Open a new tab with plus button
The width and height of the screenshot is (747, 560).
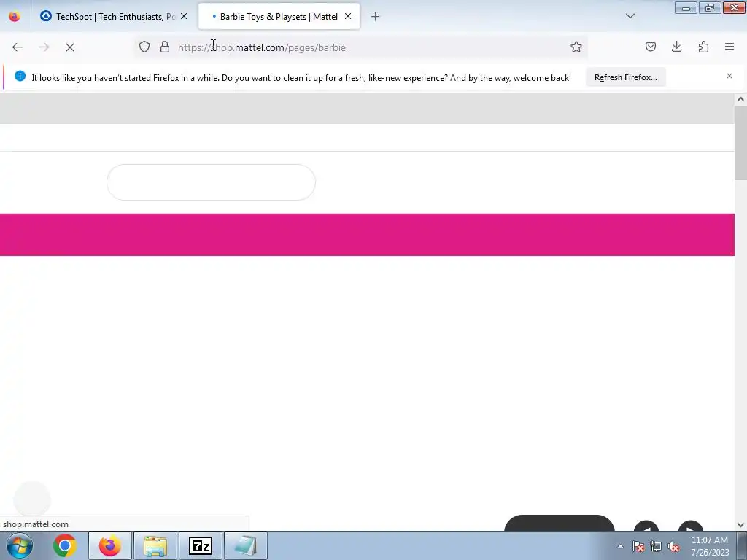[376, 17]
